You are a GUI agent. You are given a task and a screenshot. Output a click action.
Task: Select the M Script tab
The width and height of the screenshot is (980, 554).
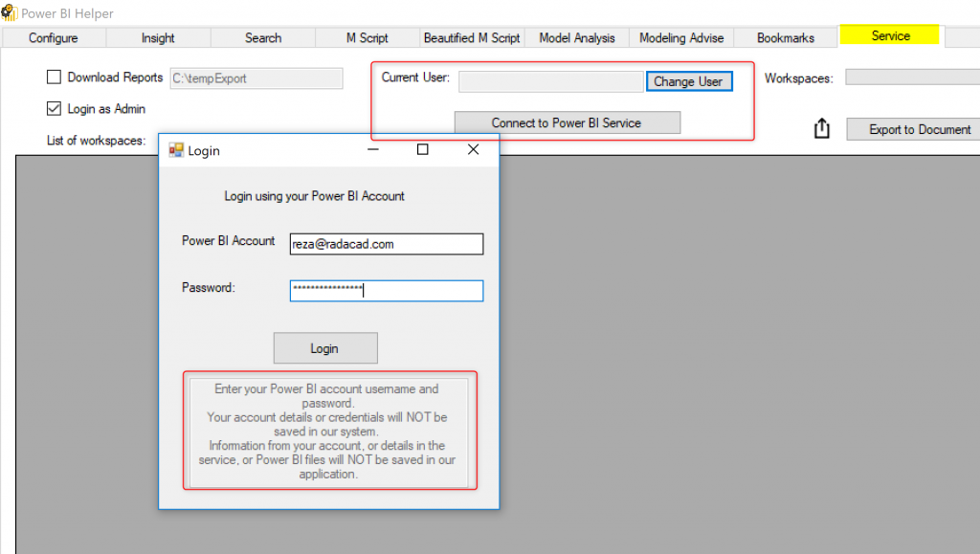click(367, 37)
